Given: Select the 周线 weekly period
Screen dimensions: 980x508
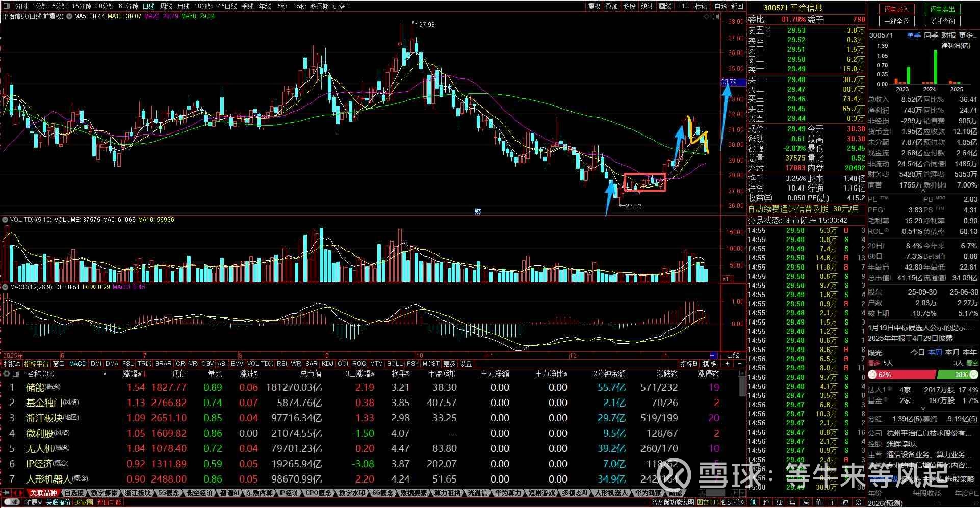Looking at the screenshot, I should tap(166, 6).
